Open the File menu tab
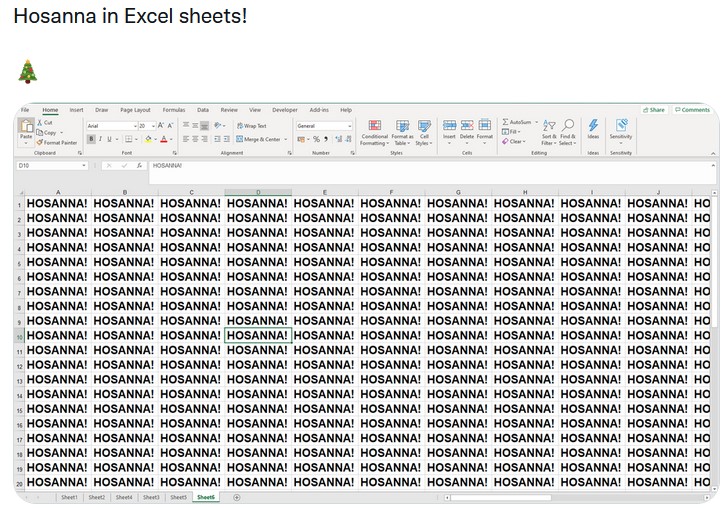The height and width of the screenshot is (508, 721). click(x=25, y=110)
